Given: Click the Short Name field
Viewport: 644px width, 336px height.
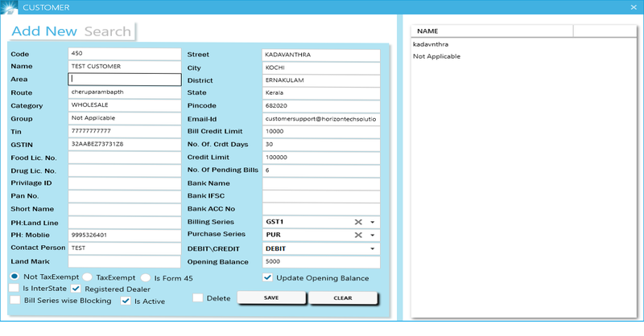Looking at the screenshot, I should (x=125, y=209).
